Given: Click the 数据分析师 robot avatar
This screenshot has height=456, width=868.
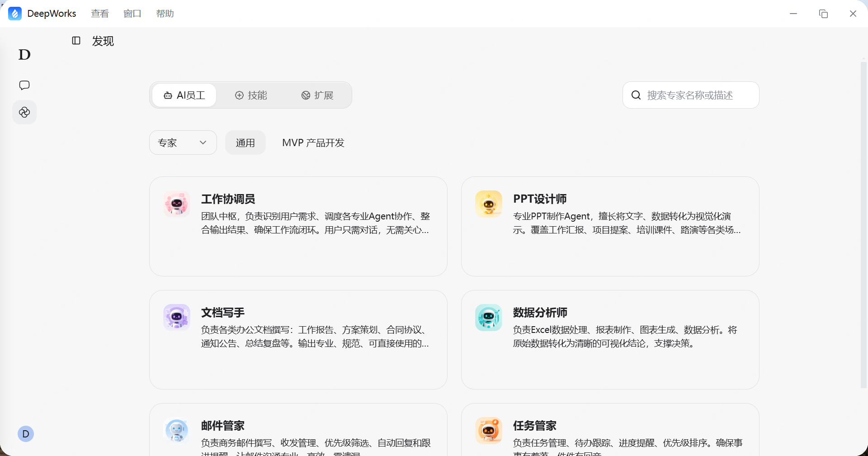Looking at the screenshot, I should [x=489, y=317].
